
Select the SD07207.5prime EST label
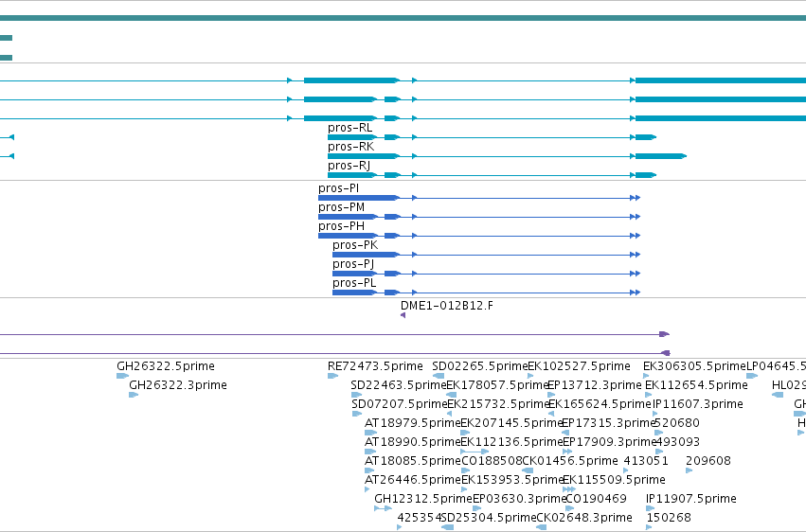coord(400,404)
